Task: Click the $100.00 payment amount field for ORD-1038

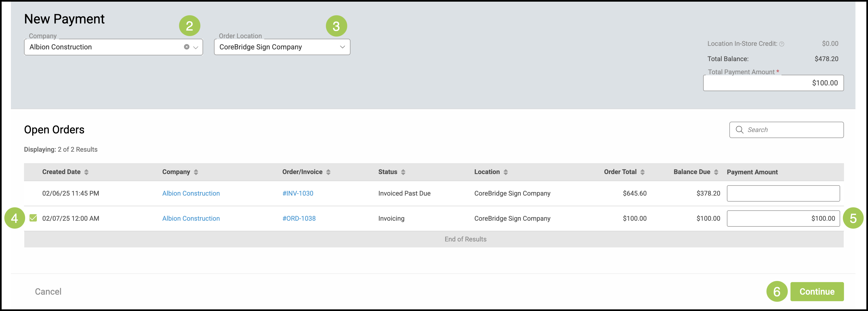Action: pos(783,218)
